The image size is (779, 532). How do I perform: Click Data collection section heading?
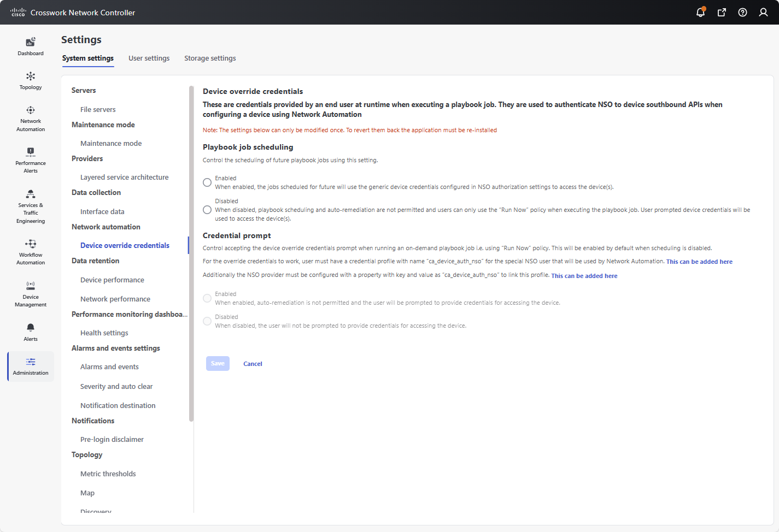click(96, 192)
